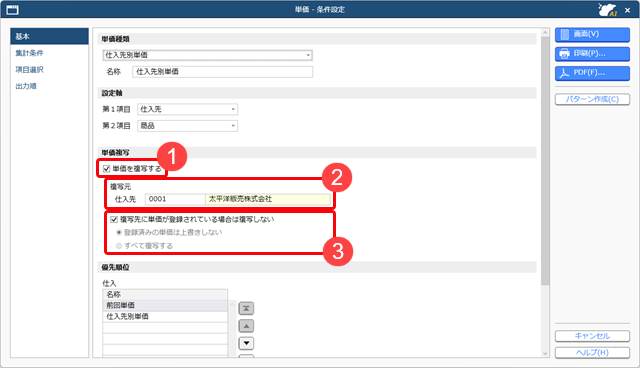Toggle the 単価を複写する checkbox
This screenshot has width=640, height=368.
pyautogui.click(x=107, y=168)
